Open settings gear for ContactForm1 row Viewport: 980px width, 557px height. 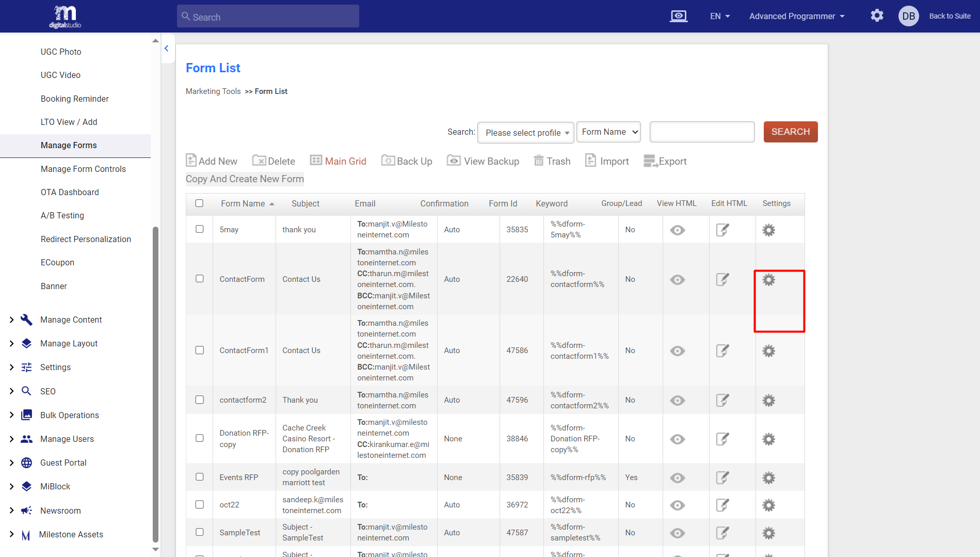768,351
